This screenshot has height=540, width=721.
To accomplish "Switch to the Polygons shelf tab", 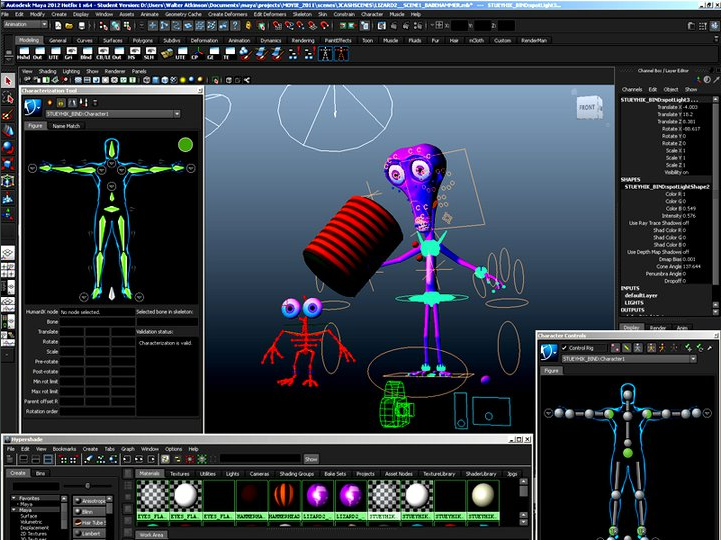I will pyautogui.click(x=143, y=40).
